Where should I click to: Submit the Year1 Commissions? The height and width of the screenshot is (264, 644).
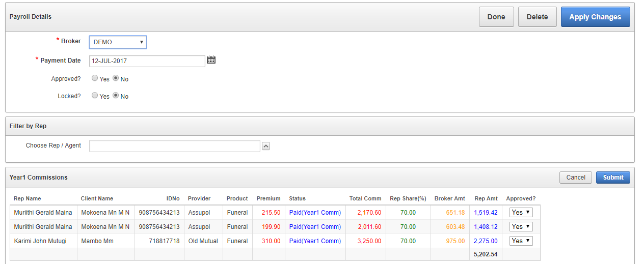[x=612, y=178]
